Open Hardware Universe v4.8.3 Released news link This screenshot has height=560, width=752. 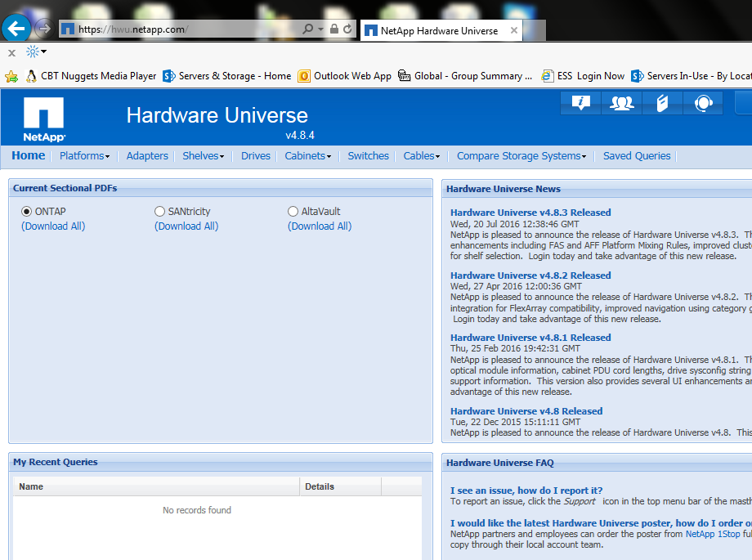(x=530, y=213)
